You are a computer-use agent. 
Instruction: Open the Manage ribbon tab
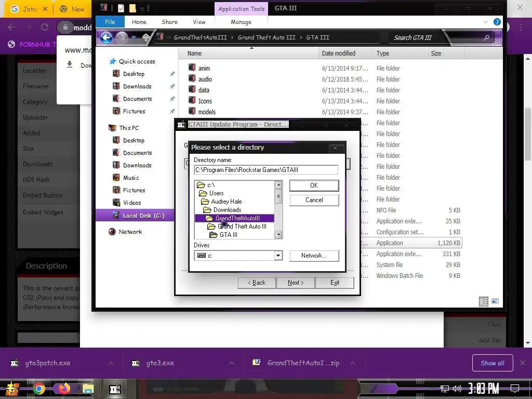(x=241, y=22)
